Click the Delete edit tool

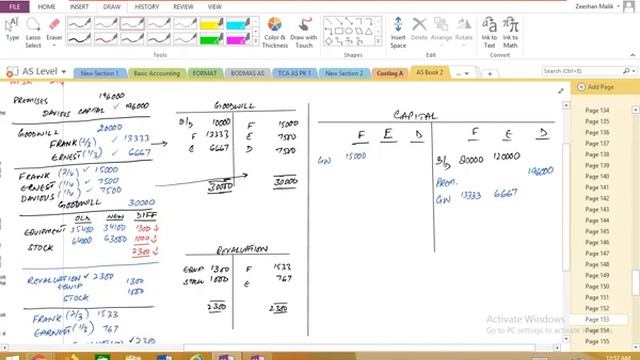419,29
